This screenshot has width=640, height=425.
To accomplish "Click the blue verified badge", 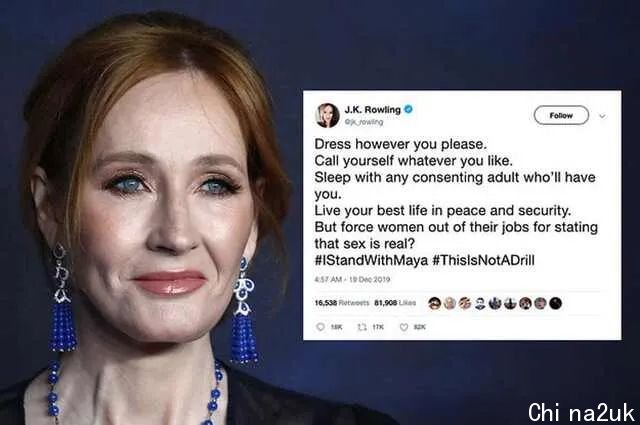I will [408, 109].
